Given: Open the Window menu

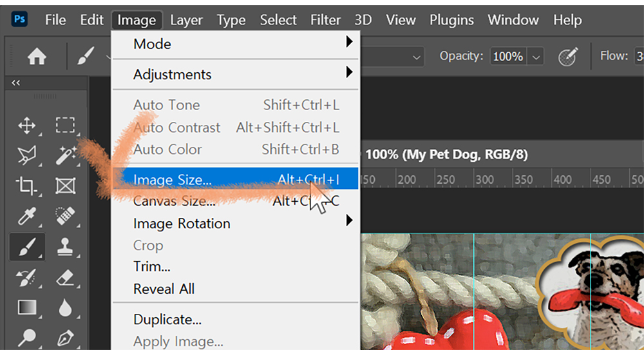Looking at the screenshot, I should (513, 20).
